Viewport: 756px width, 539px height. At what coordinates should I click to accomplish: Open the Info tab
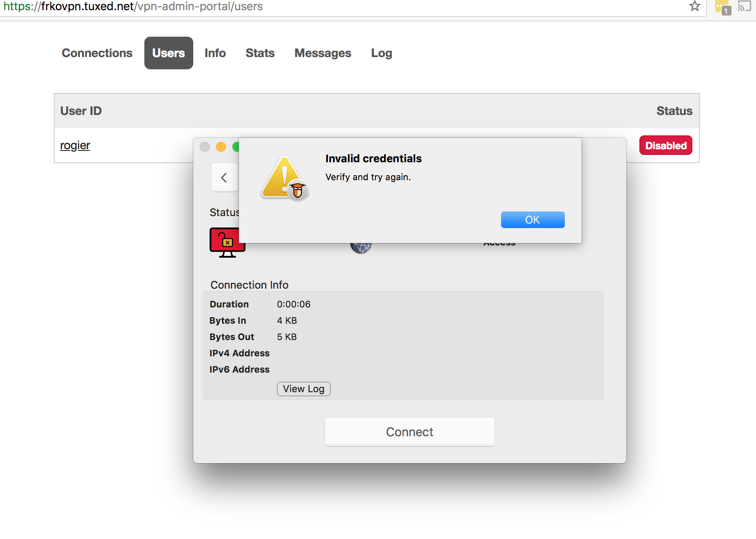[x=215, y=53]
